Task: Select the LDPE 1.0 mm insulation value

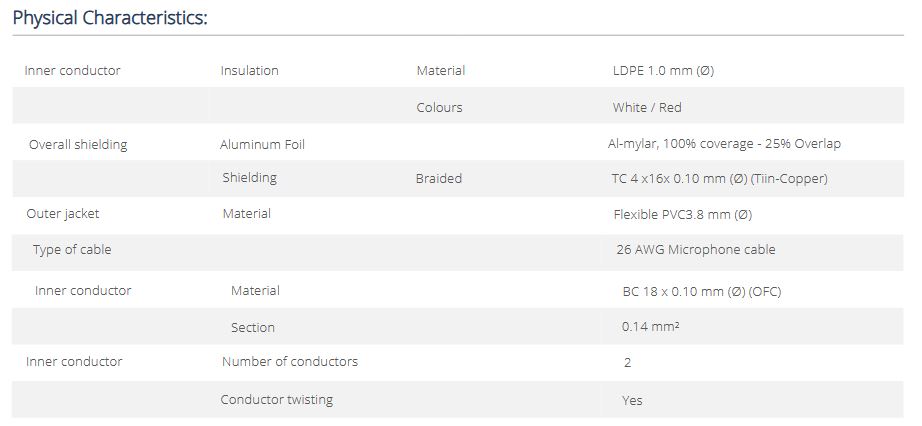Action: pos(663,71)
